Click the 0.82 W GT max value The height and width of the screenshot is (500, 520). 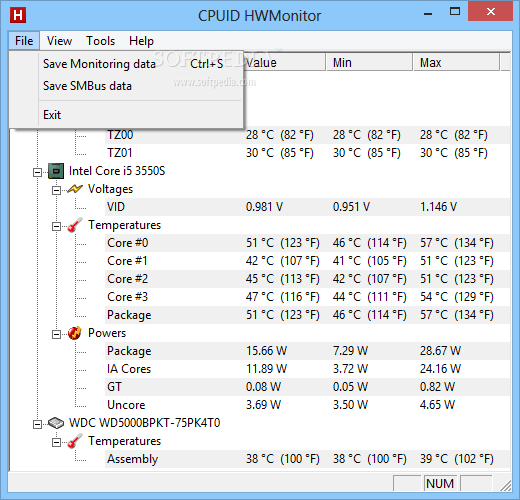437,387
